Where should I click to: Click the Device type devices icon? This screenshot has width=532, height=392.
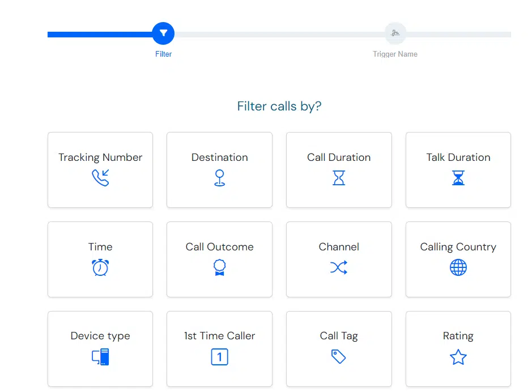[x=100, y=357]
